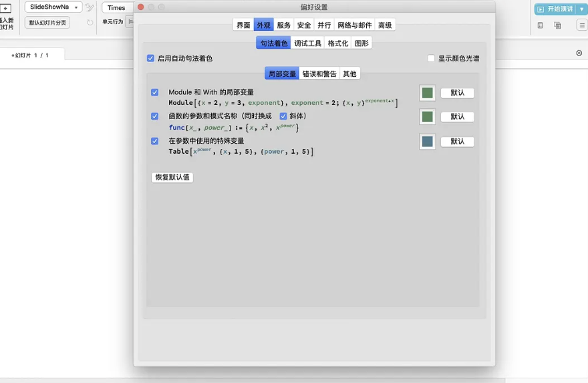Click the 恢复默认值 button
Image resolution: width=588 pixels, height=383 pixels.
pyautogui.click(x=172, y=177)
